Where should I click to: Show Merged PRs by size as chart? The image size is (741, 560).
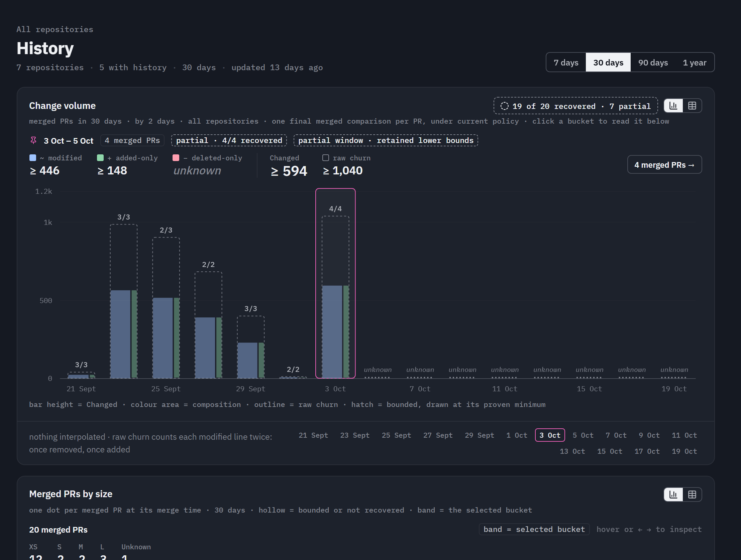click(x=673, y=495)
